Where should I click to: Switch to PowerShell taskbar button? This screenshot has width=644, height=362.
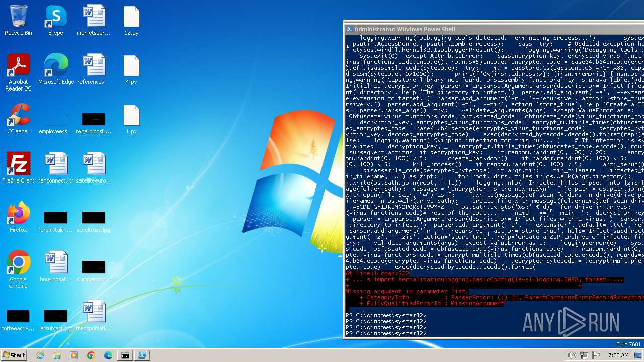coord(142,355)
